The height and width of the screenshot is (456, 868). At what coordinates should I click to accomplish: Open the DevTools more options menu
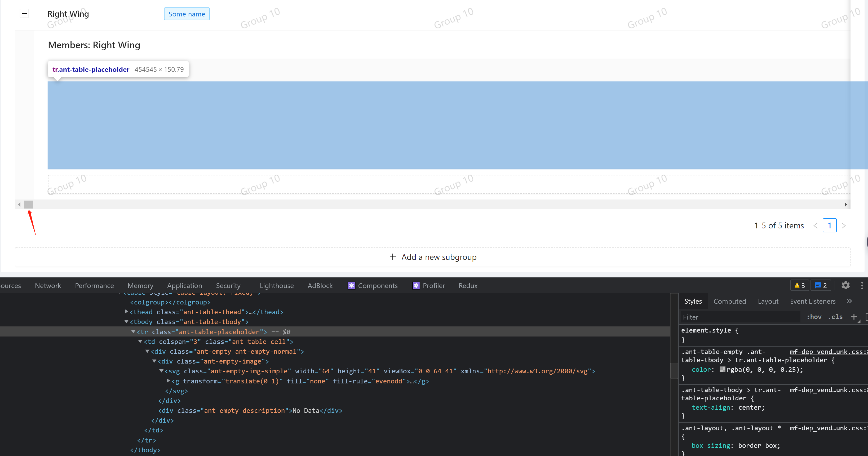tap(862, 285)
